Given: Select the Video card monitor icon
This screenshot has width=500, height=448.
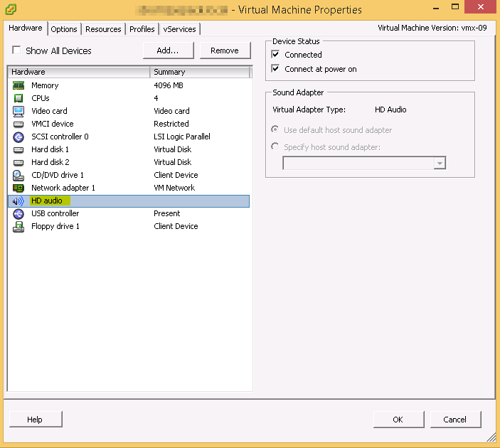Looking at the screenshot, I should [18, 111].
